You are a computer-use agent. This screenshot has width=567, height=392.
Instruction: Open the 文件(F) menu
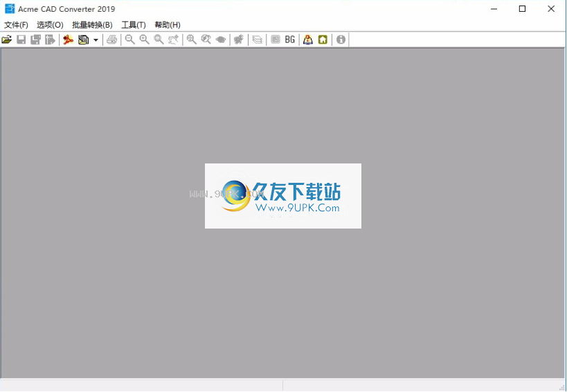(16, 25)
